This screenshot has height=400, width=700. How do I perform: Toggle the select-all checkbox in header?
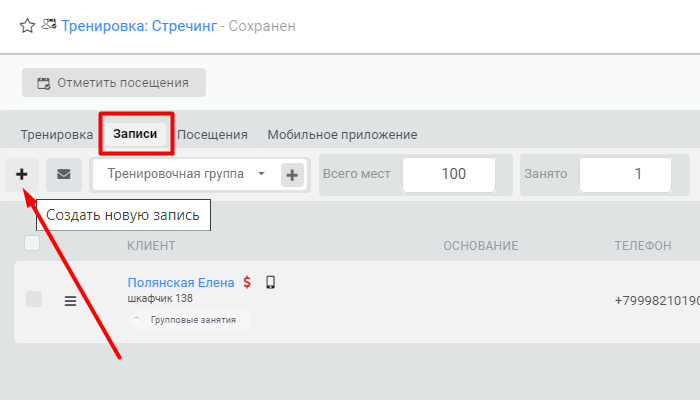(x=32, y=243)
